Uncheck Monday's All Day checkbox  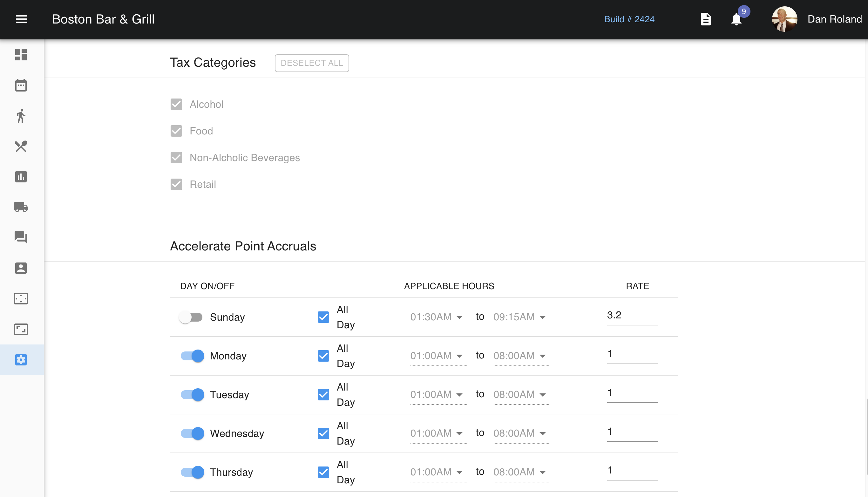(x=323, y=356)
